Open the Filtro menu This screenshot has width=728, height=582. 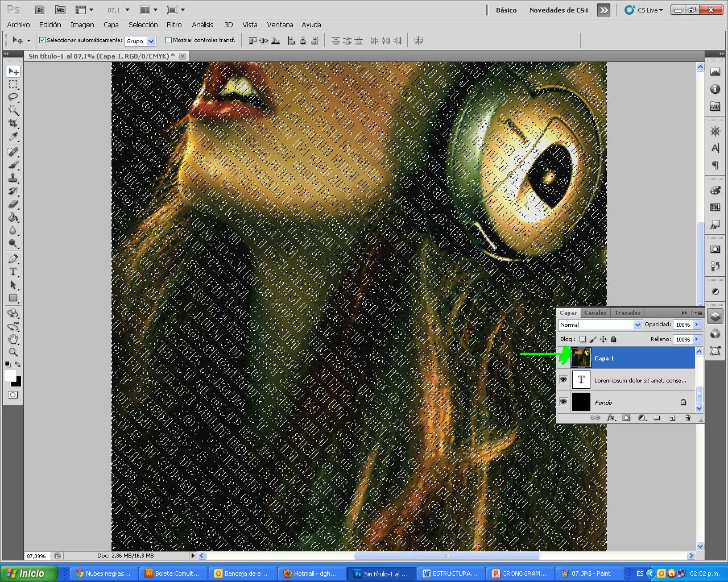tap(174, 24)
